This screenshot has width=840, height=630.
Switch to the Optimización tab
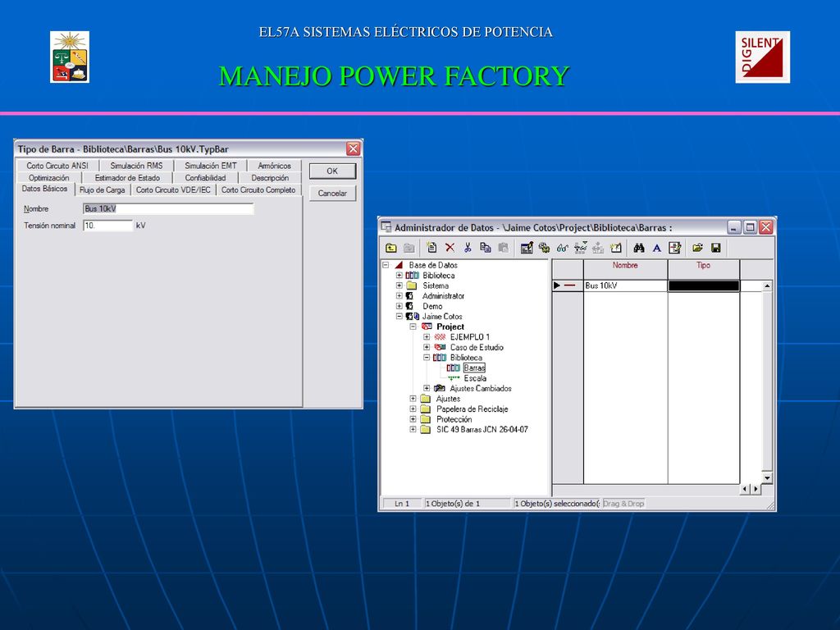[48, 177]
